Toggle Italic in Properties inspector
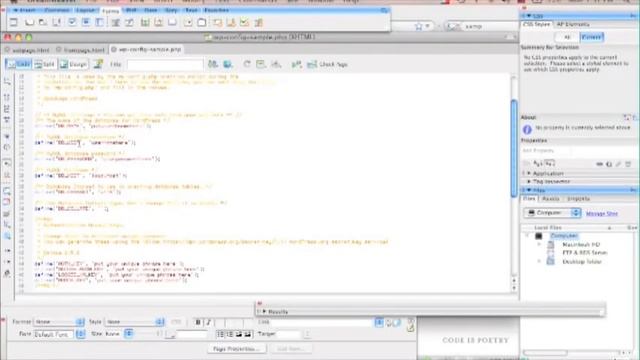This screenshot has height=360, width=640. 208,322
